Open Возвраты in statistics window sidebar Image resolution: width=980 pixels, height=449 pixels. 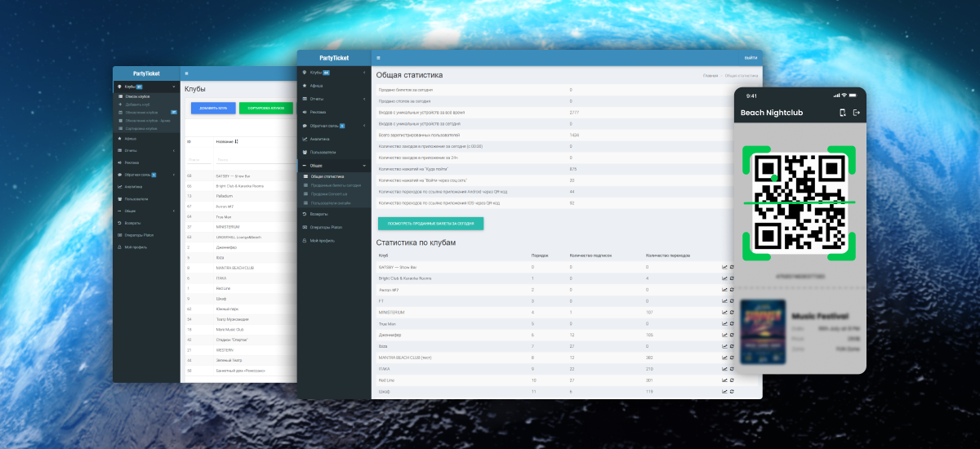point(333,213)
